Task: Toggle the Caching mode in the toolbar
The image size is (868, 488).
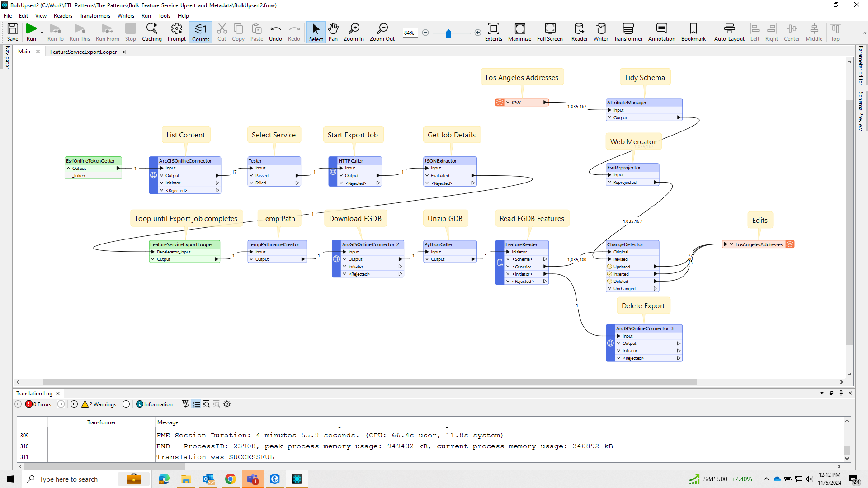Action: coord(152,32)
